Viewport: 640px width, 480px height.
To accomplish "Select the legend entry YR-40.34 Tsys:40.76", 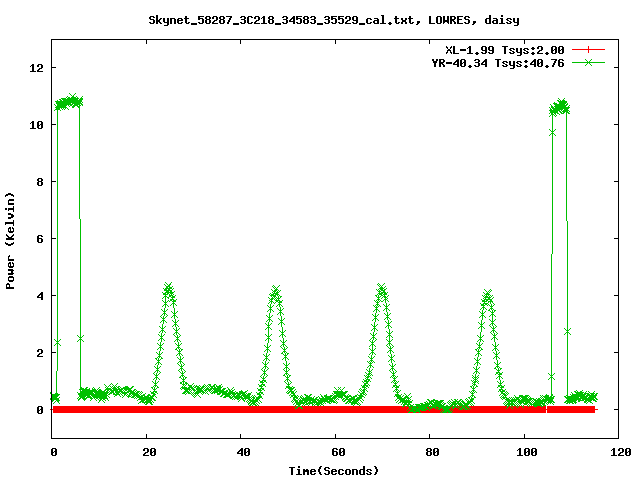I will (498, 63).
